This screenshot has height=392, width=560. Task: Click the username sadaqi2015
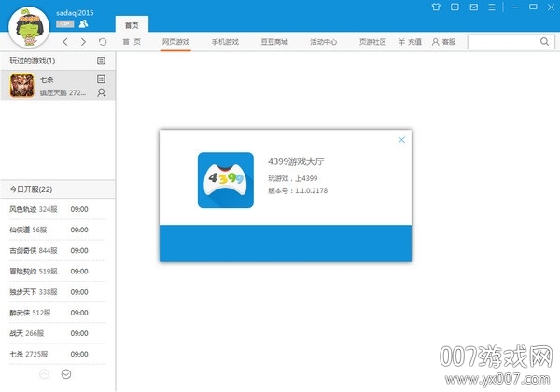tap(75, 13)
